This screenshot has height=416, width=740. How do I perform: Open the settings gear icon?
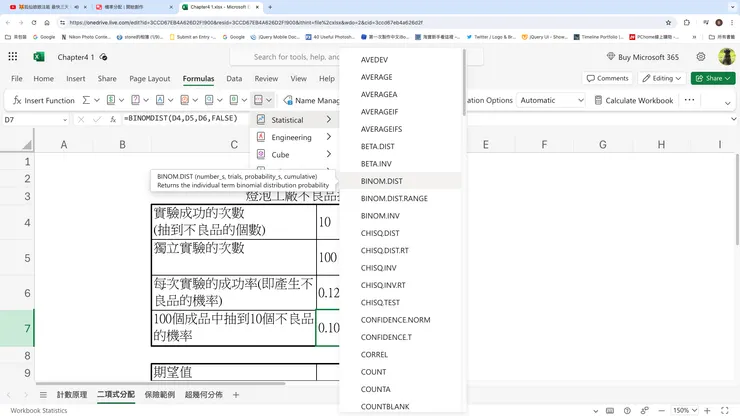(701, 57)
